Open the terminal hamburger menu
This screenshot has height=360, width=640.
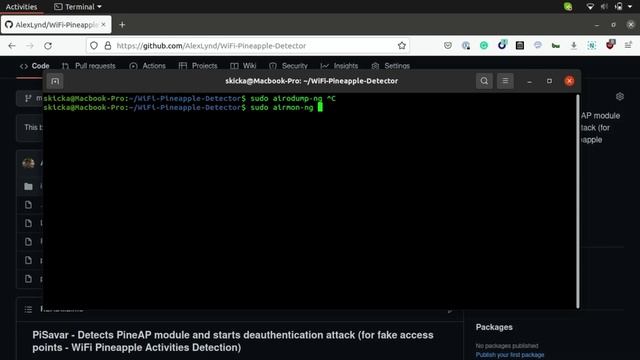pos(505,81)
